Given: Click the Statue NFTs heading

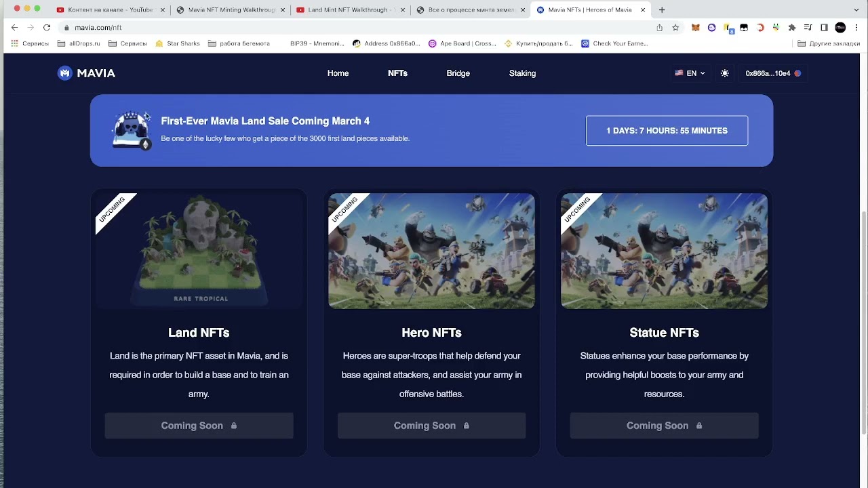Looking at the screenshot, I should [x=664, y=333].
